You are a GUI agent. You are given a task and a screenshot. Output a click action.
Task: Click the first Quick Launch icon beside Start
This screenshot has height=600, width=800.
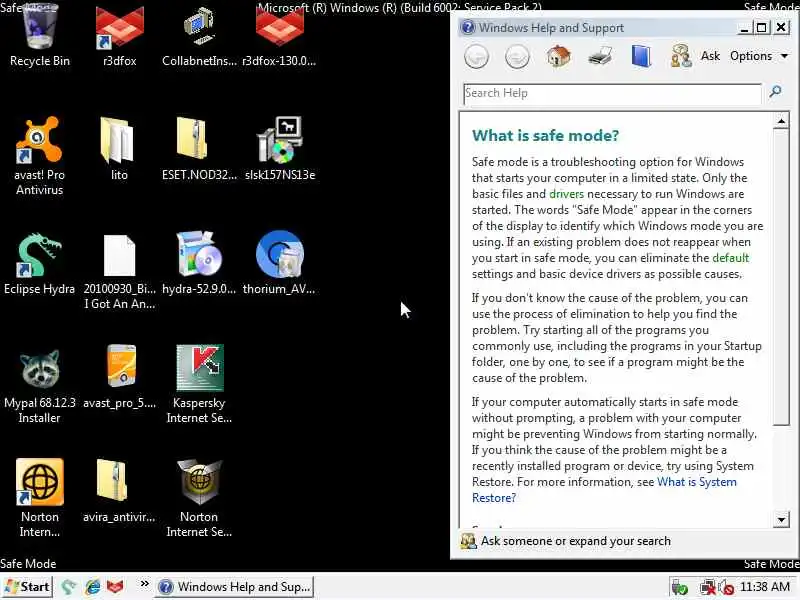point(69,587)
